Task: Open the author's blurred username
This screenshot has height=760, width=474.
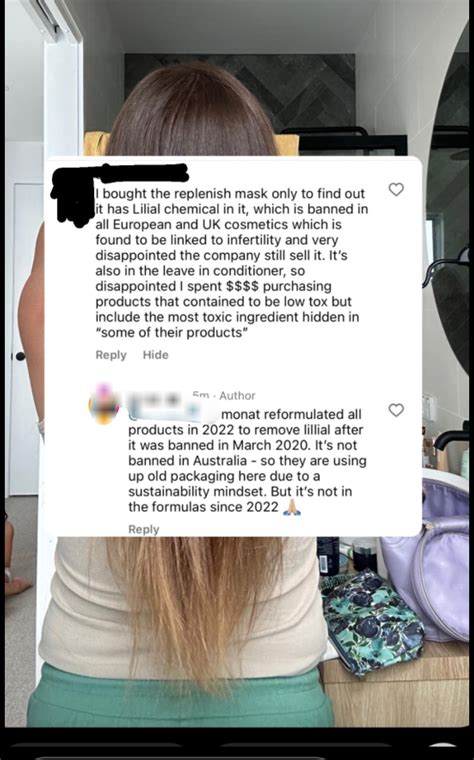Action: coord(154,399)
